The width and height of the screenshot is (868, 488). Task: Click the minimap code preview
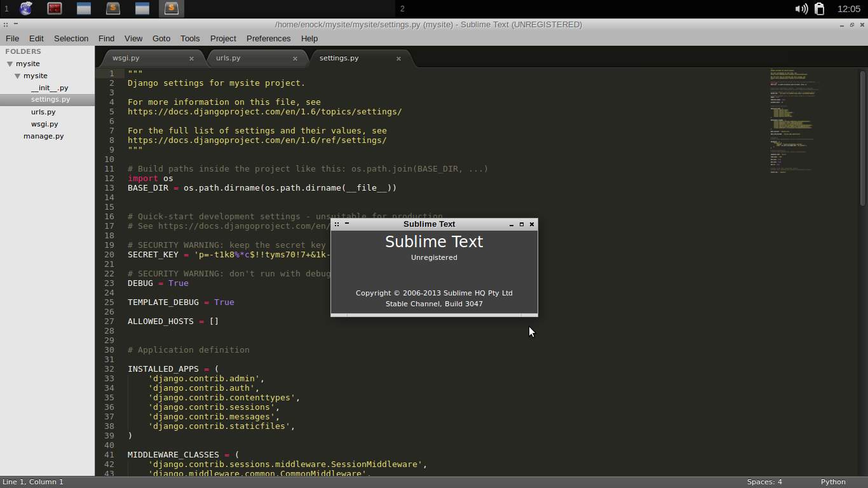click(794, 121)
